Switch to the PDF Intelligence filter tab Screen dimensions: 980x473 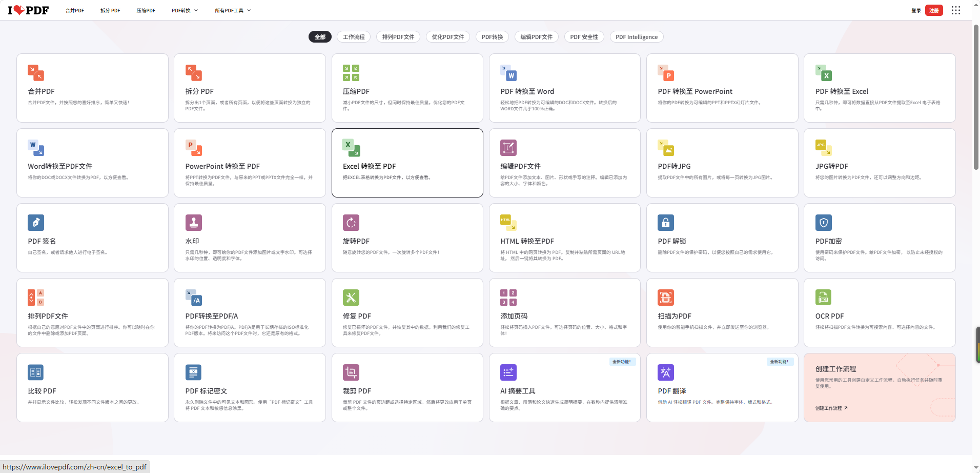pyautogui.click(x=636, y=37)
